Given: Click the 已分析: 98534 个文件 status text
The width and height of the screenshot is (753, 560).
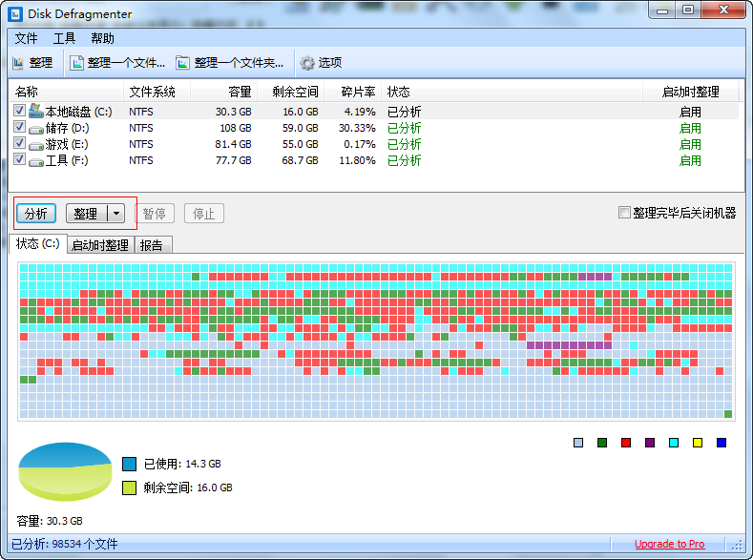Looking at the screenshot, I should (65, 544).
